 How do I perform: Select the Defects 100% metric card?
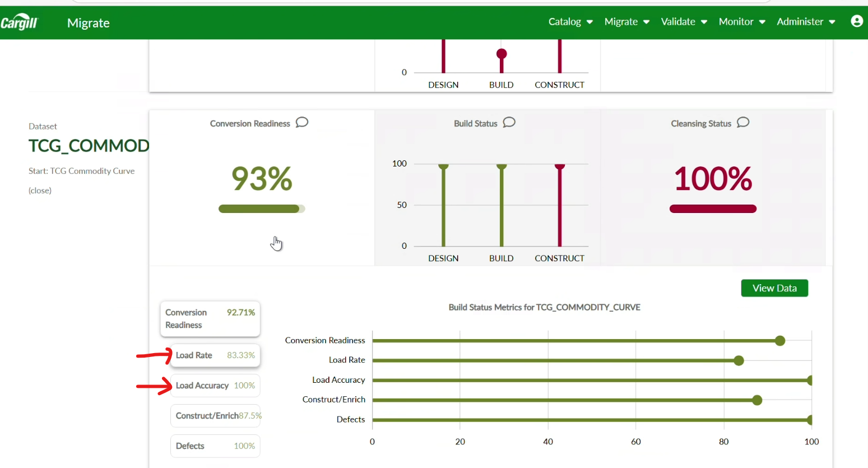(215, 446)
